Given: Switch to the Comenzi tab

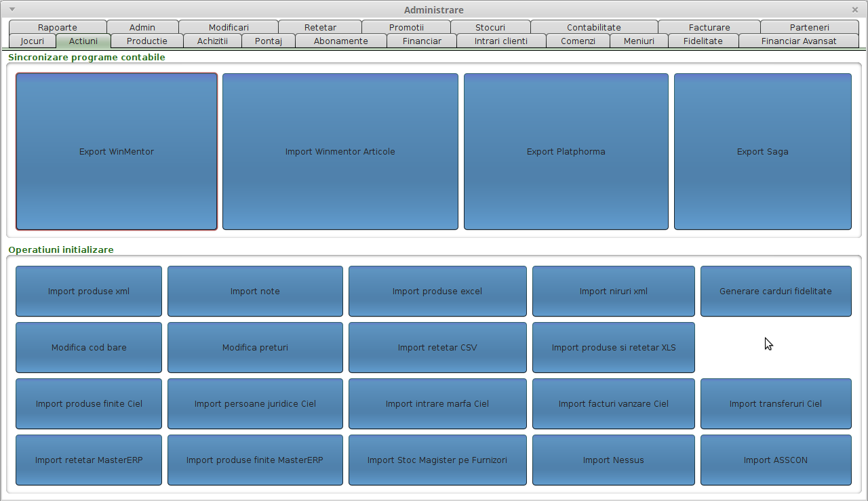Looking at the screenshot, I should point(578,41).
